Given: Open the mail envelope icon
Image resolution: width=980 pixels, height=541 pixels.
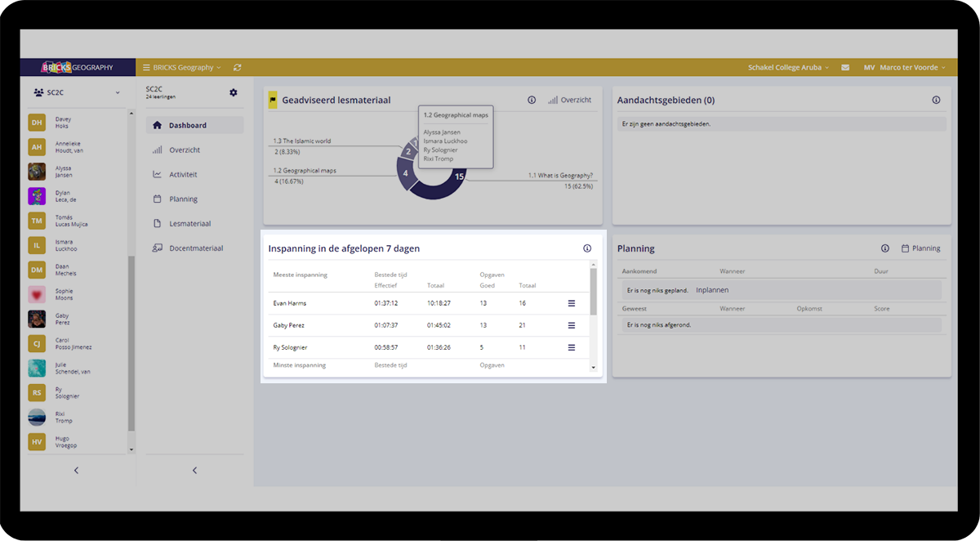Looking at the screenshot, I should pyautogui.click(x=845, y=68).
